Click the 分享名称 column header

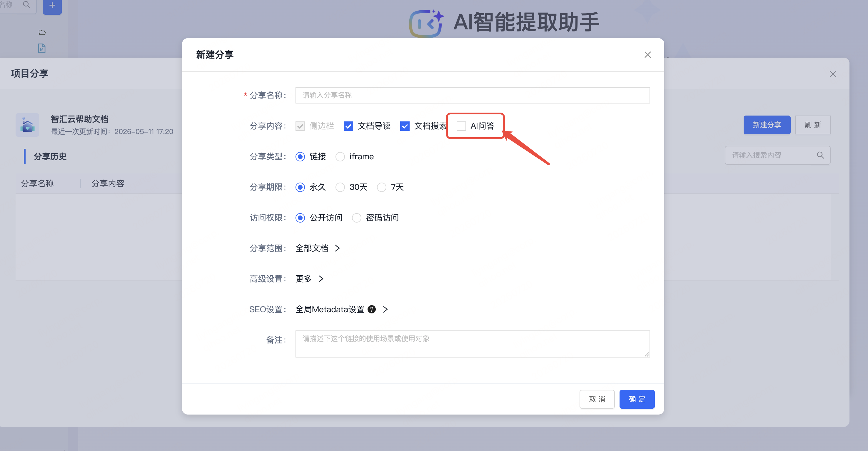[x=37, y=183]
